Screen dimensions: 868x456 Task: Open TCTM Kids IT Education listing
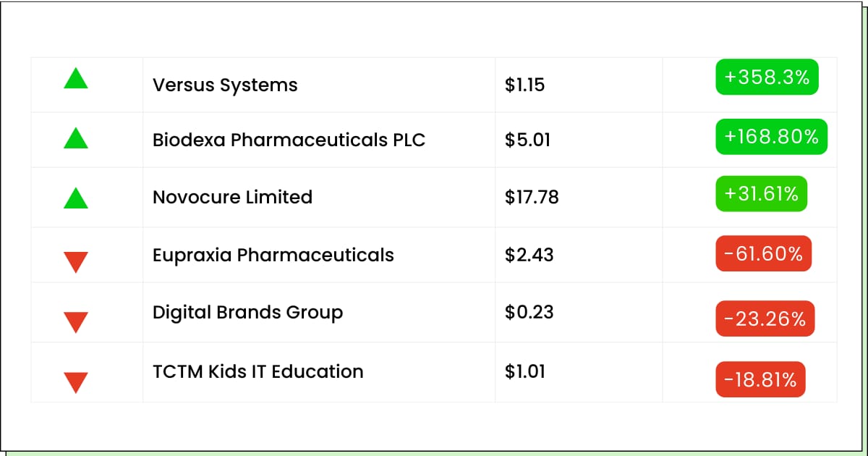coord(258,371)
